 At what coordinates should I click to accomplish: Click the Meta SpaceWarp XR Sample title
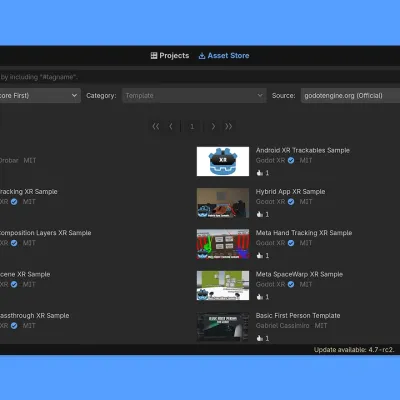click(299, 274)
